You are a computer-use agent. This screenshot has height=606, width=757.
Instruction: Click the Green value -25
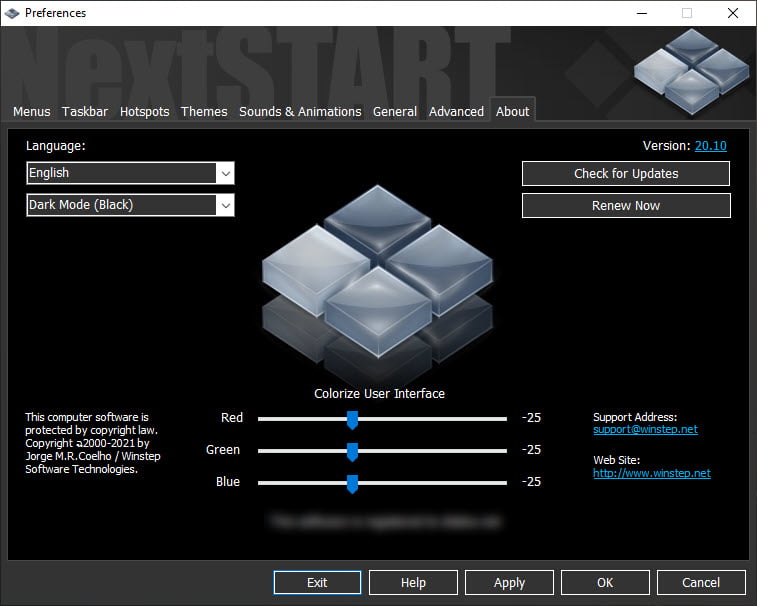[531, 450]
